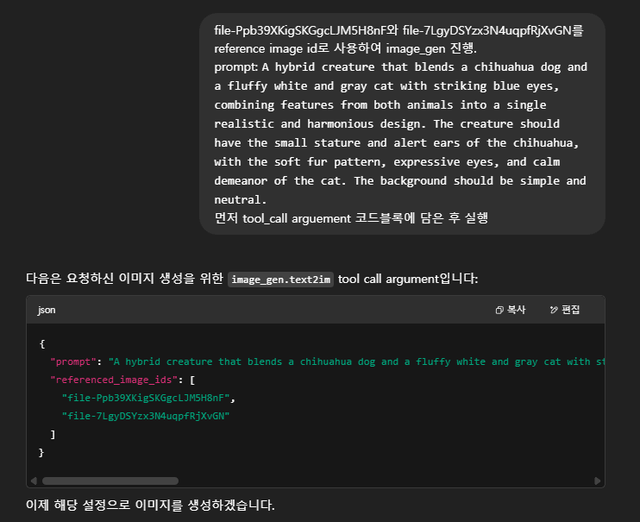Screen dimensions: 640x522
Task: Click the edit pencil icon in the code block header
Action: click(554, 310)
